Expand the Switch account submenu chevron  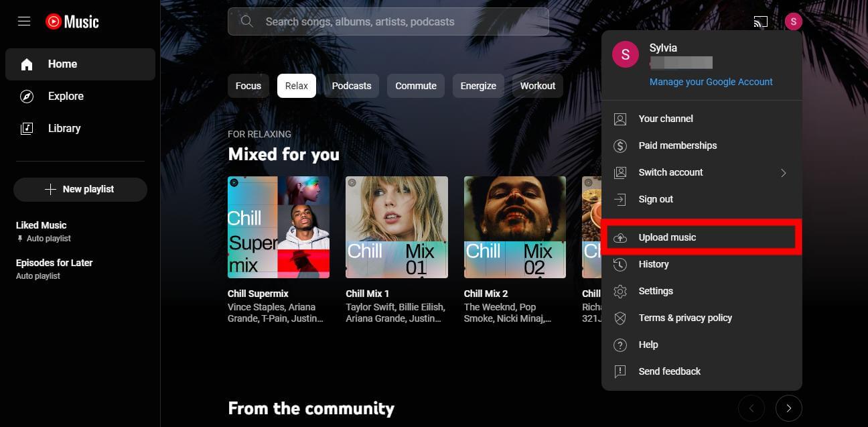(783, 172)
